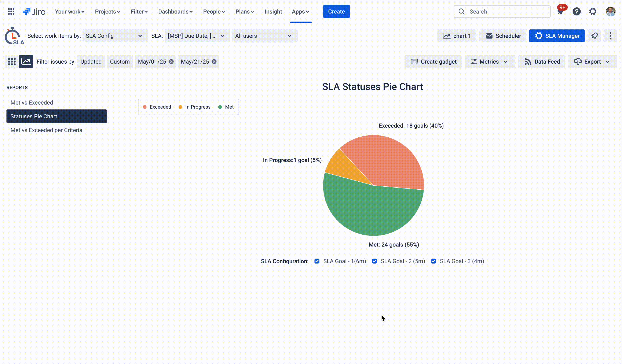This screenshot has width=622, height=364.
Task: Click the chart 1 button
Action: tap(456, 36)
